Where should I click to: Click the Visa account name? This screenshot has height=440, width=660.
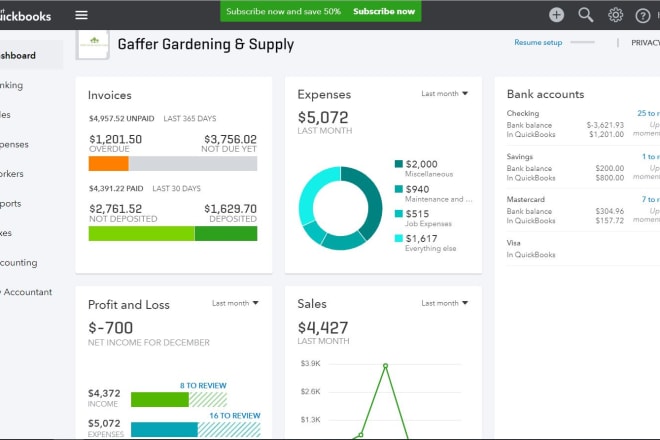[514, 243]
